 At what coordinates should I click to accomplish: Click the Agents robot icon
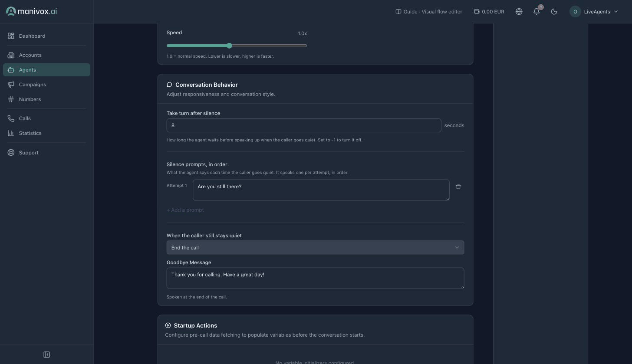(x=11, y=70)
